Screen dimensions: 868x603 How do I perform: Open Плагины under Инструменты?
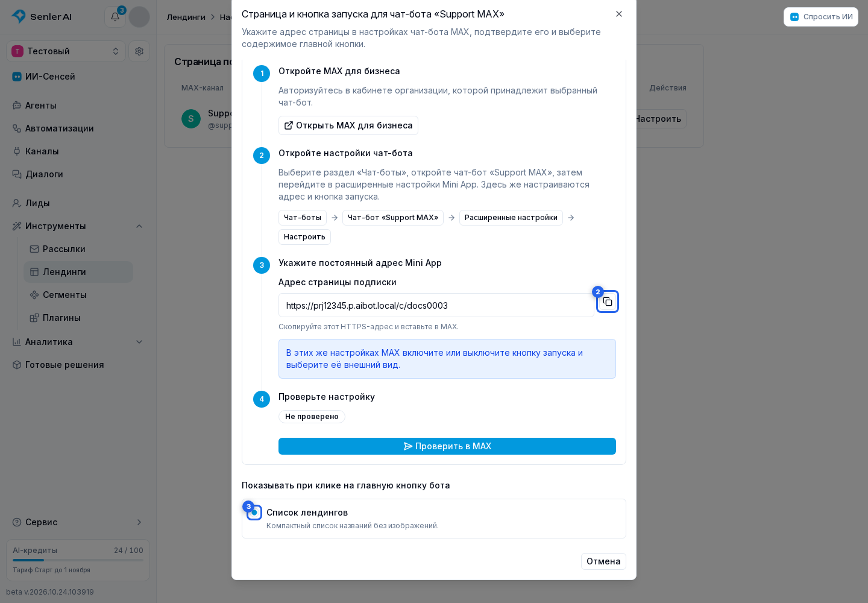(x=78, y=318)
